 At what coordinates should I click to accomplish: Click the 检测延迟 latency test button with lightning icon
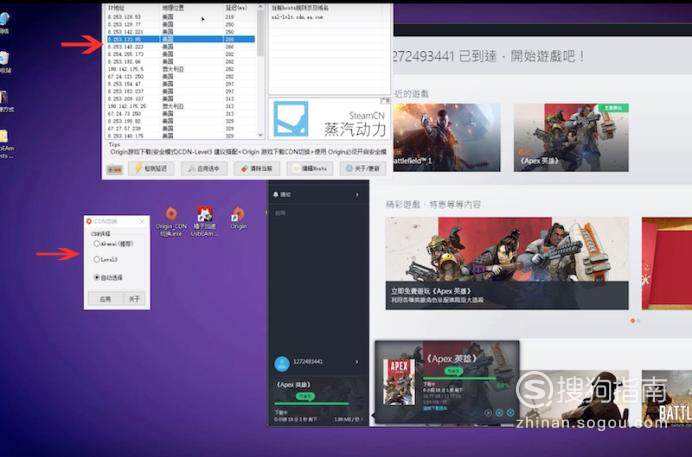tap(151, 169)
